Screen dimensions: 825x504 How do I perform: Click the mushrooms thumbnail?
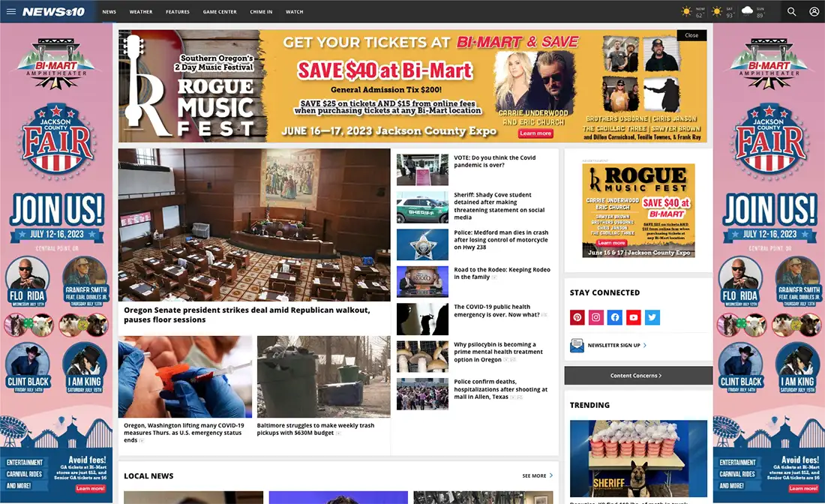tap(422, 357)
